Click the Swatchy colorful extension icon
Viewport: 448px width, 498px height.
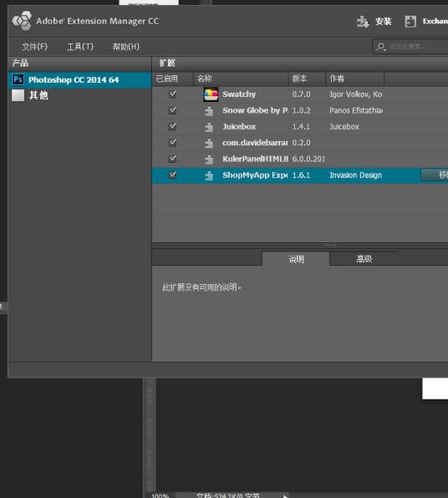coord(211,94)
